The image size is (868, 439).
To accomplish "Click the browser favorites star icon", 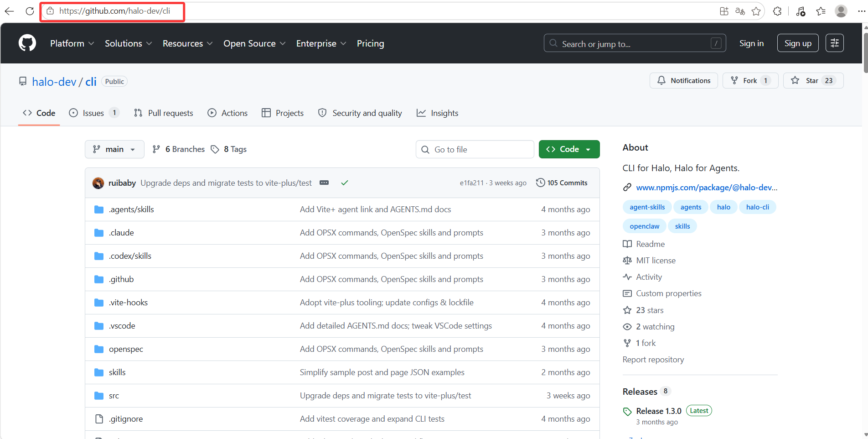I will point(756,11).
